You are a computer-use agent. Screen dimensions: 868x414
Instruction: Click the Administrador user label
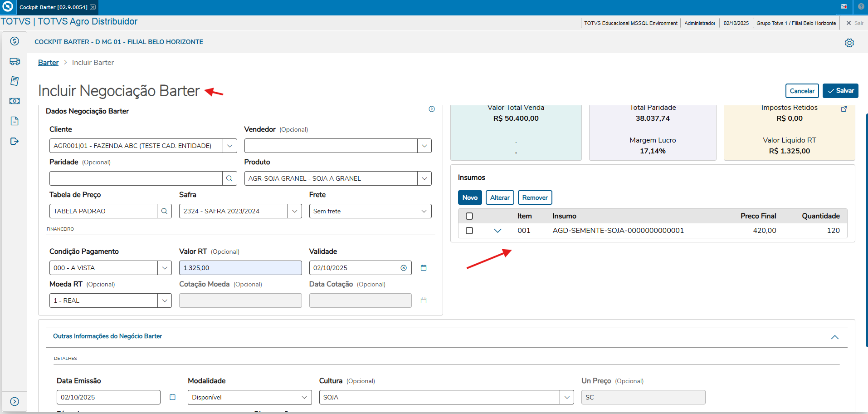coord(700,23)
